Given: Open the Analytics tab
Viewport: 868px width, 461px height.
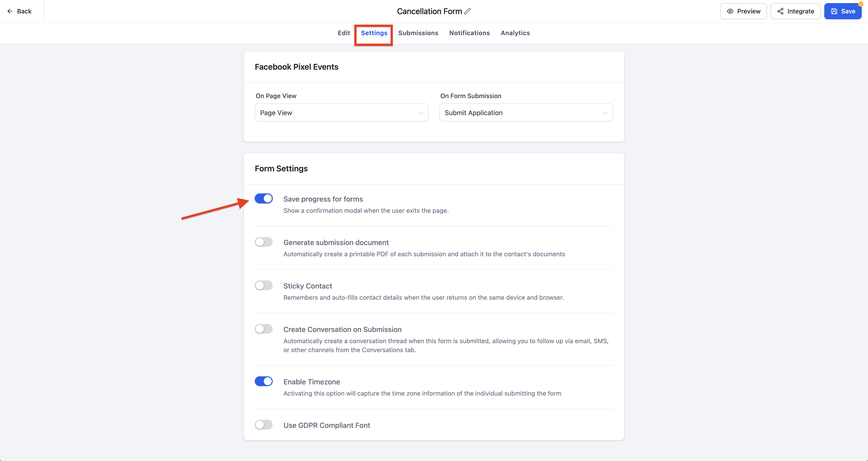Looking at the screenshot, I should point(515,33).
